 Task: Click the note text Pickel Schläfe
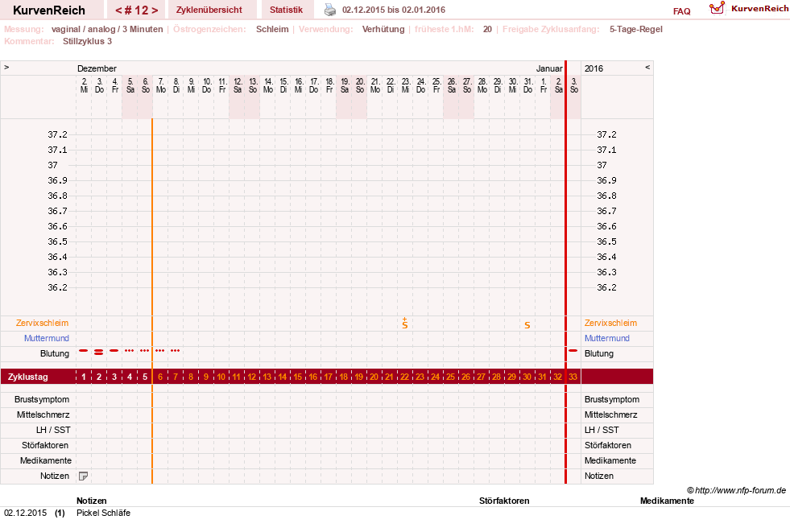click(x=103, y=513)
